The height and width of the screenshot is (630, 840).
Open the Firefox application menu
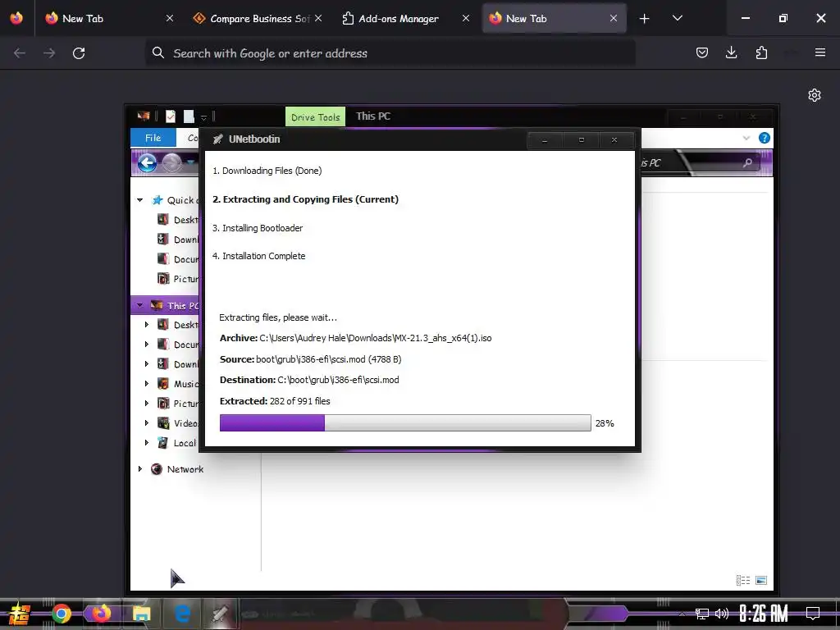coord(820,52)
